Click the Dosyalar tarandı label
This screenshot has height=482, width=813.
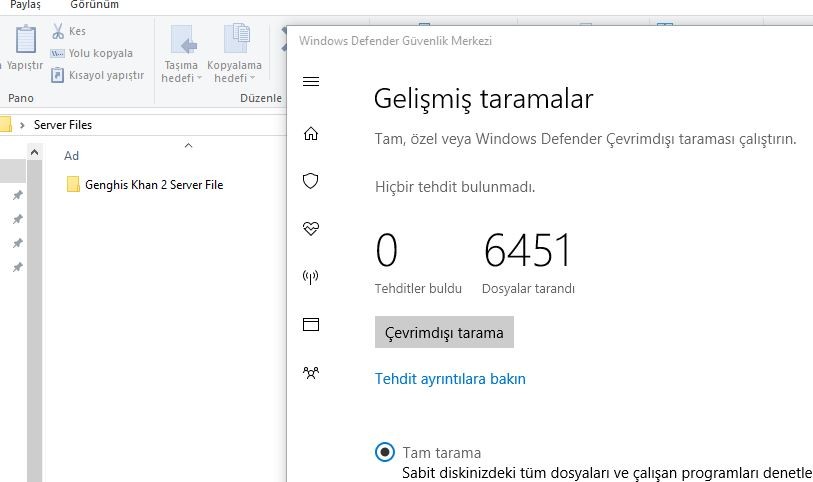coord(528,289)
